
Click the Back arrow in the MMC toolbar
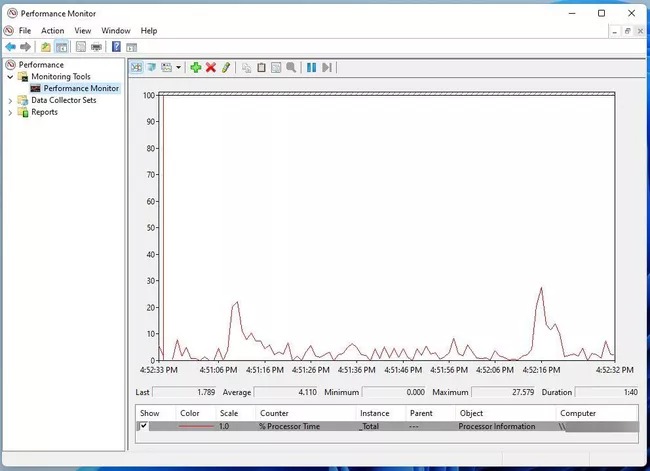(11, 47)
